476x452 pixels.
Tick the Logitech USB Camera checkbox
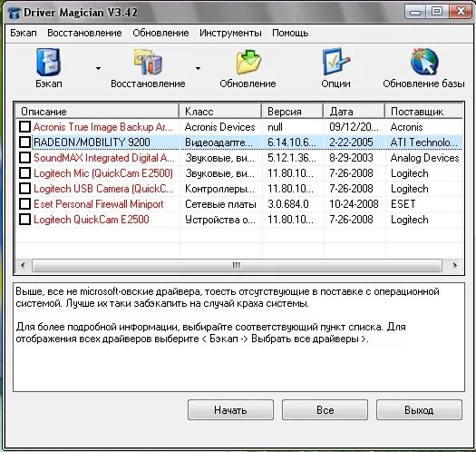pyautogui.click(x=24, y=189)
